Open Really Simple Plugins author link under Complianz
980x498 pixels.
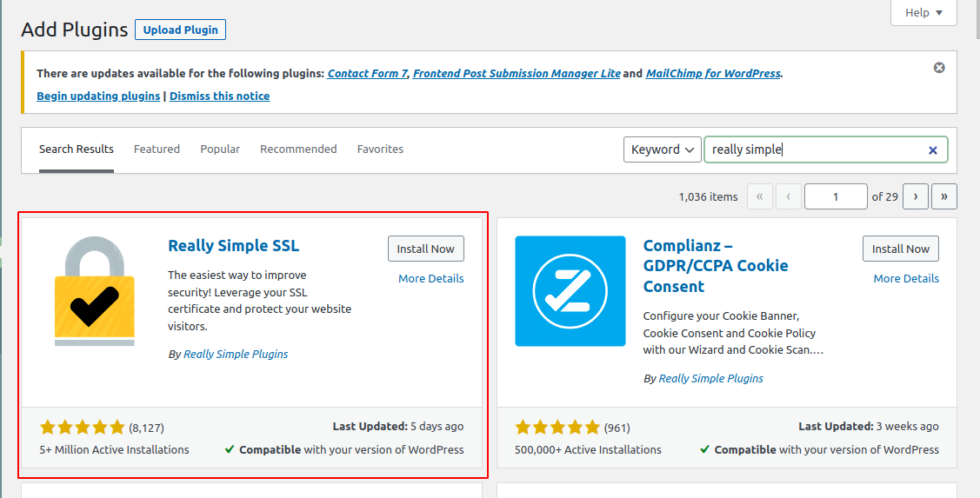710,379
